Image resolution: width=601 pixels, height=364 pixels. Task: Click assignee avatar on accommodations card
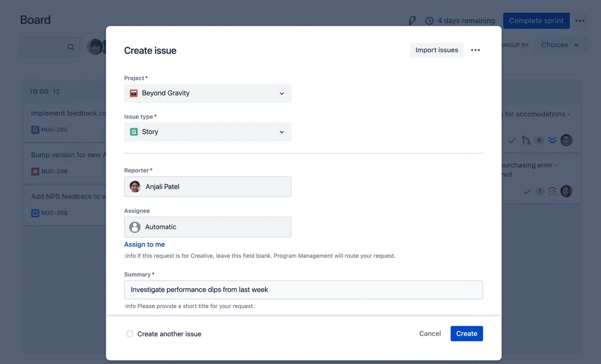(x=566, y=140)
